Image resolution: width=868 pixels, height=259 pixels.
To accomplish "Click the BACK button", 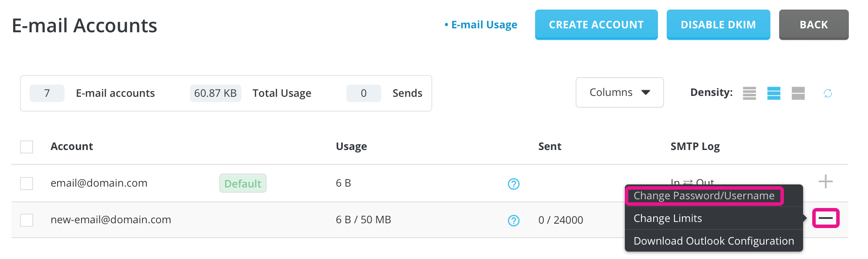I will coord(814,25).
